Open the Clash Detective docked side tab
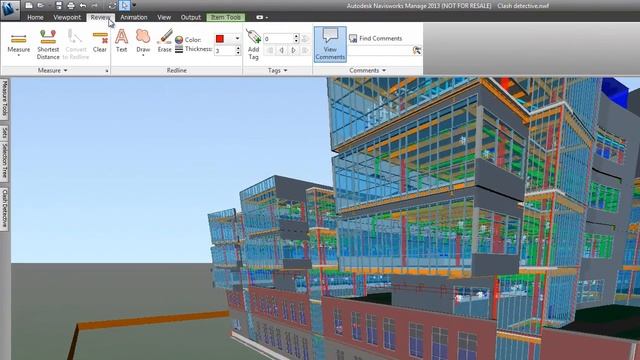This screenshot has height=360, width=640. coord(4,209)
